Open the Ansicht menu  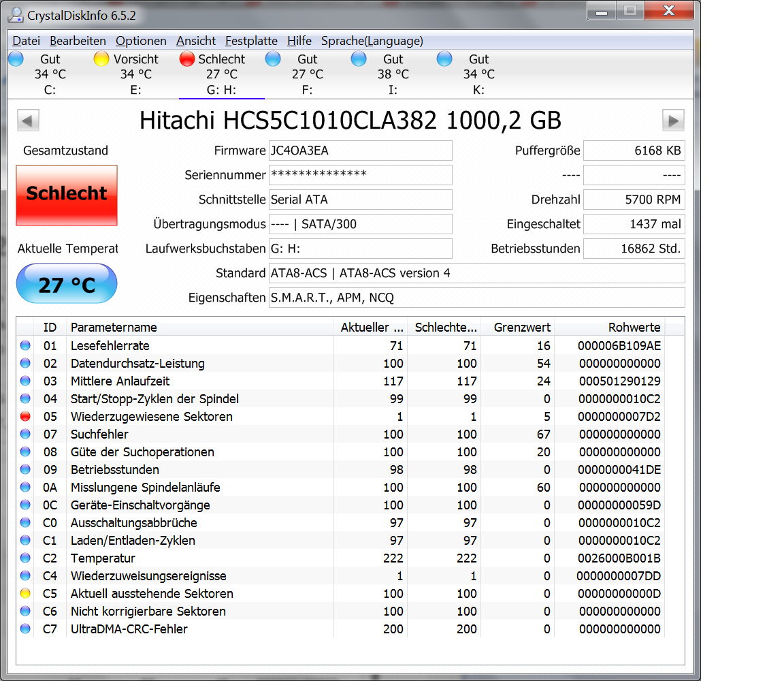[x=196, y=41]
